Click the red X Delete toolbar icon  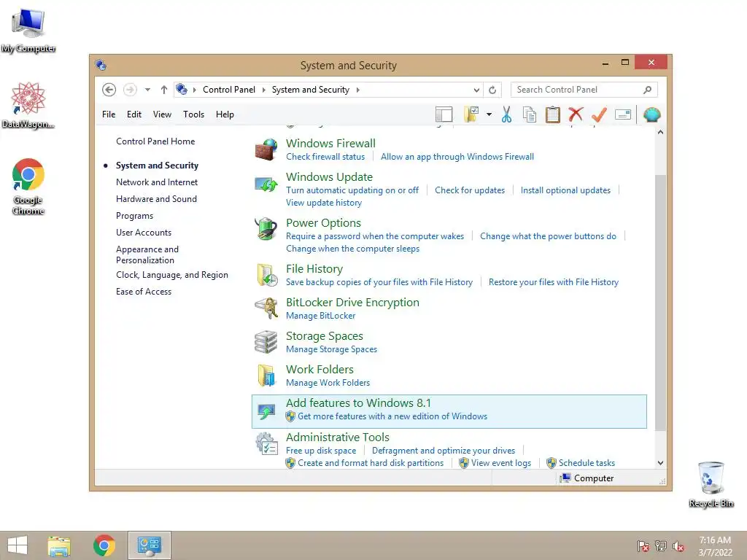point(576,114)
